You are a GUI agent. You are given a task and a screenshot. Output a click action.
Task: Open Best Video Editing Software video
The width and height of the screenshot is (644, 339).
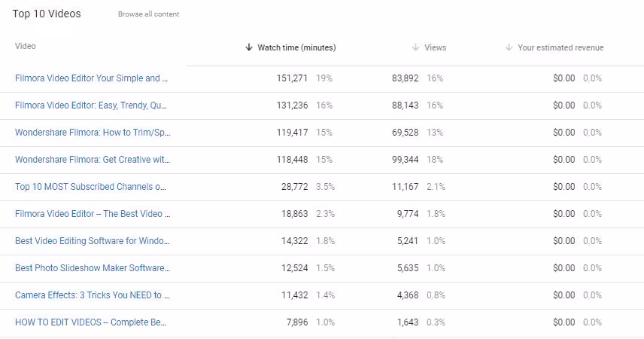tap(93, 241)
